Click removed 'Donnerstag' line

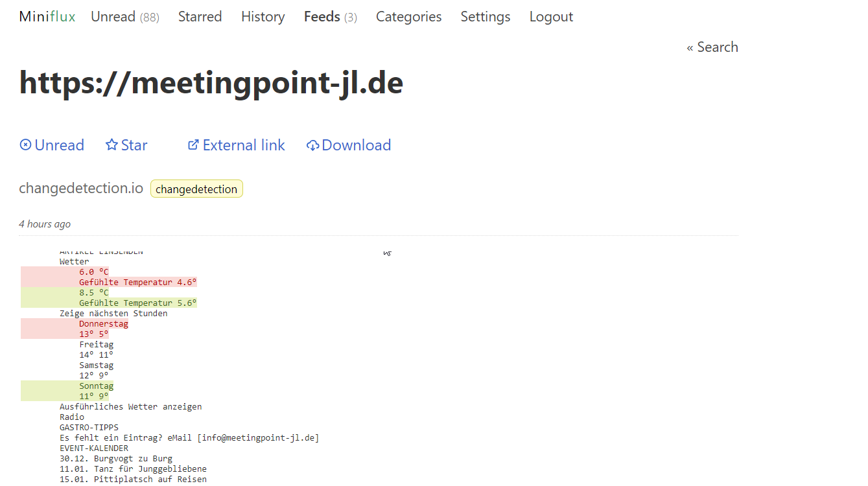click(x=104, y=324)
